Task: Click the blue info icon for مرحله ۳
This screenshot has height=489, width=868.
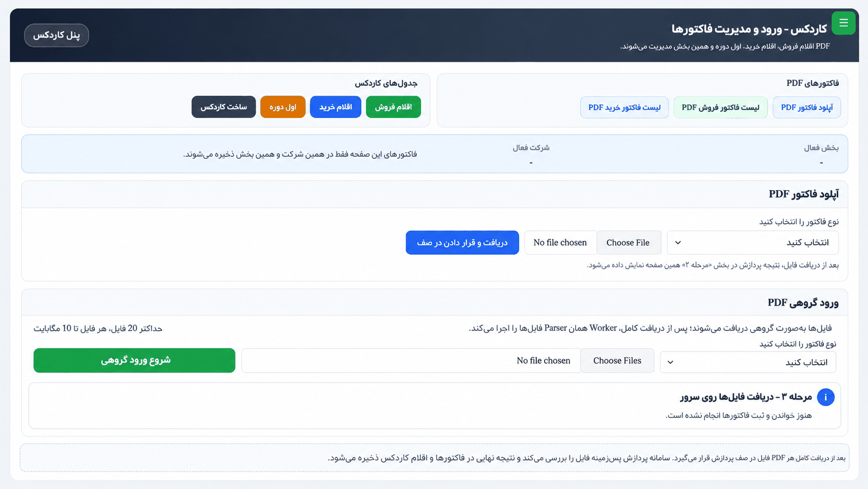Action: (825, 397)
